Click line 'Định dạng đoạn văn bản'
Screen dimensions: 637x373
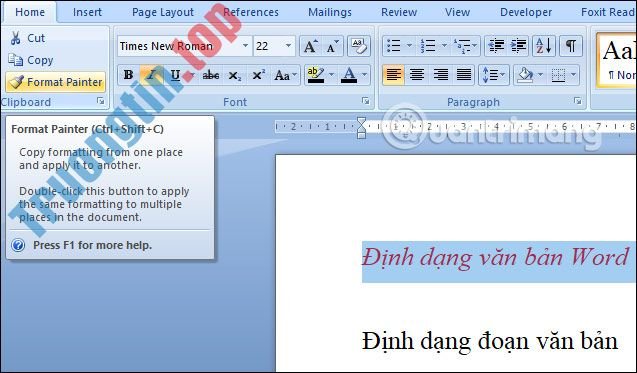pyautogui.click(x=490, y=341)
